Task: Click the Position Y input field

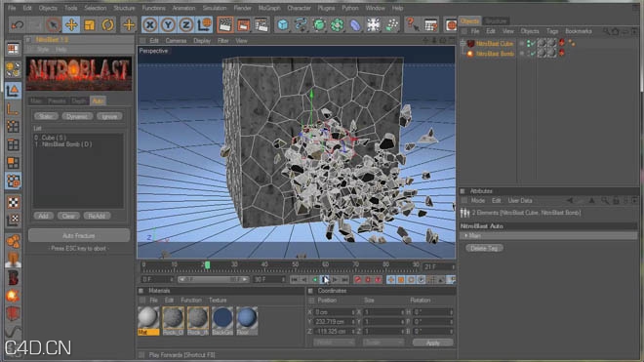Action: [x=335, y=322]
